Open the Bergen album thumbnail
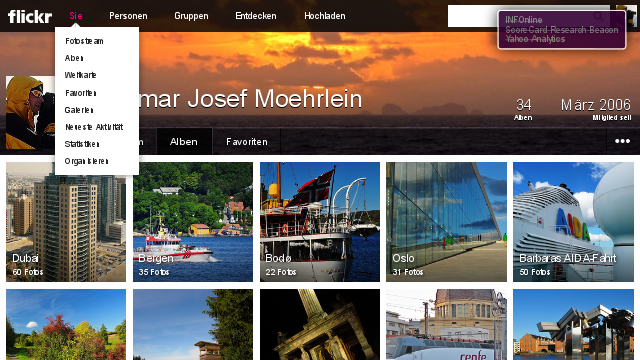 [x=193, y=222]
